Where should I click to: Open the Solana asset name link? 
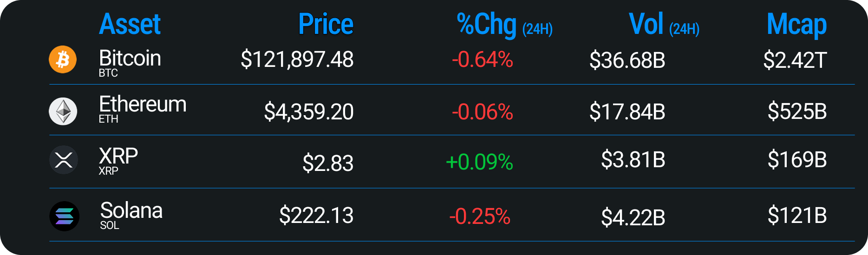pos(131,211)
